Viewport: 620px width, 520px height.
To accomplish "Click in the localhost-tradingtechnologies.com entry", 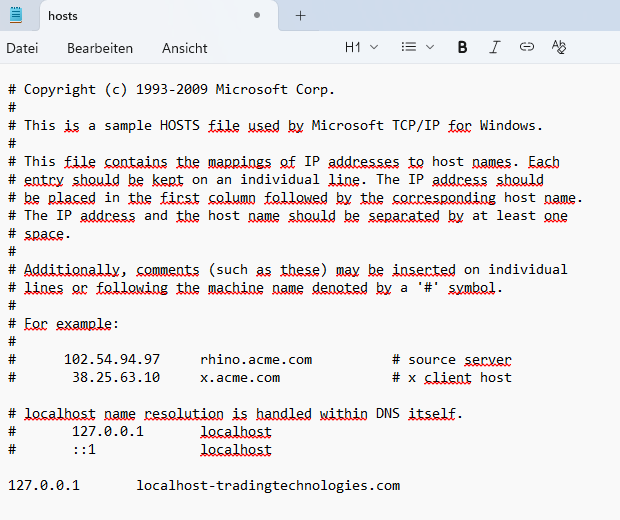I will click(x=268, y=486).
